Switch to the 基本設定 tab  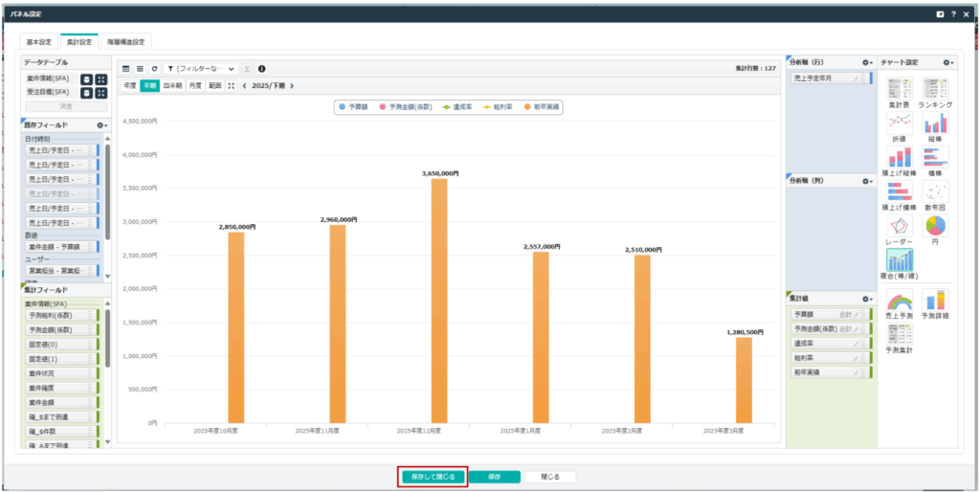point(39,42)
